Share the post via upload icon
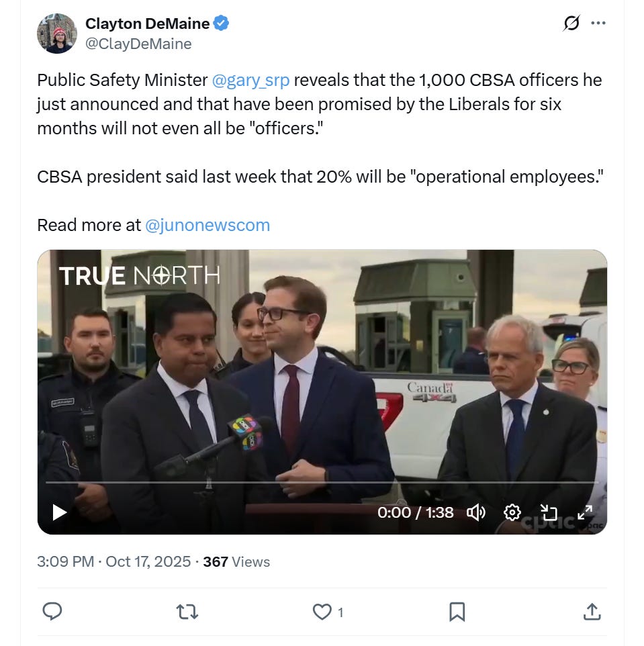The height and width of the screenshot is (646, 644). [592, 612]
